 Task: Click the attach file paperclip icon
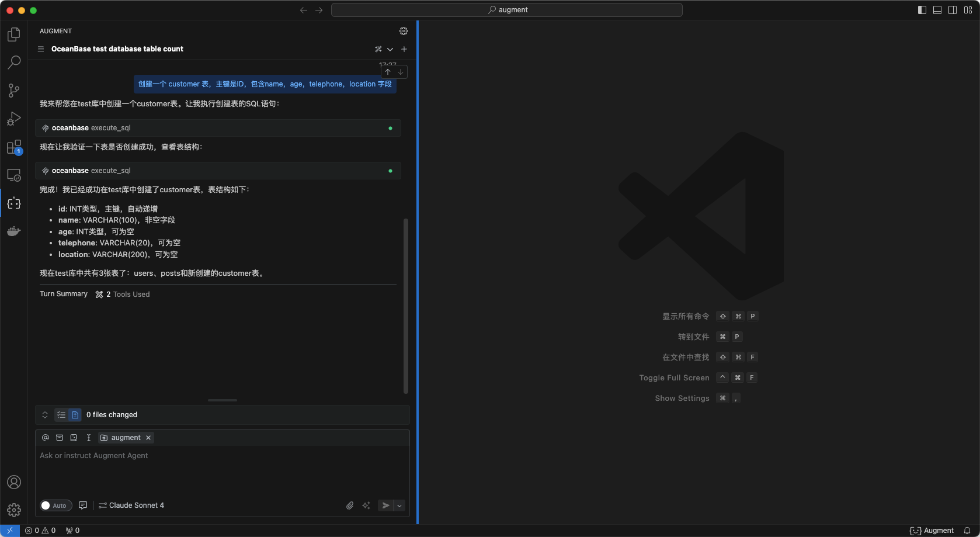point(350,505)
